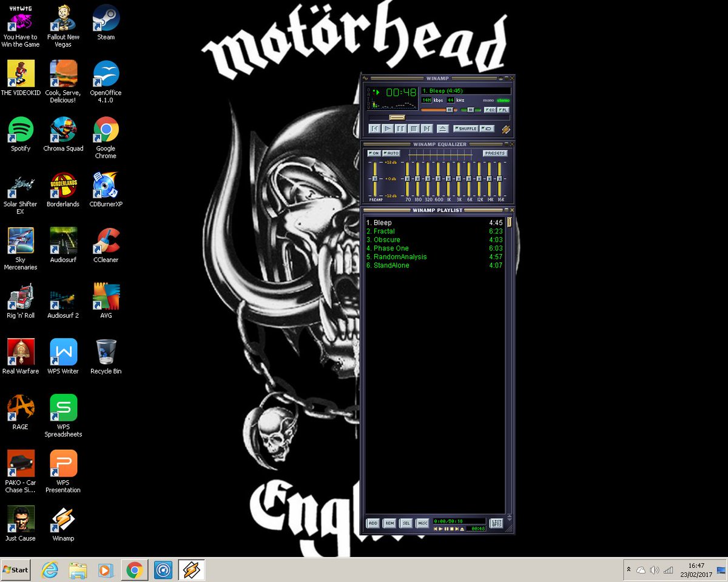Select the CDBurnerXP desktop icon

[x=106, y=190]
